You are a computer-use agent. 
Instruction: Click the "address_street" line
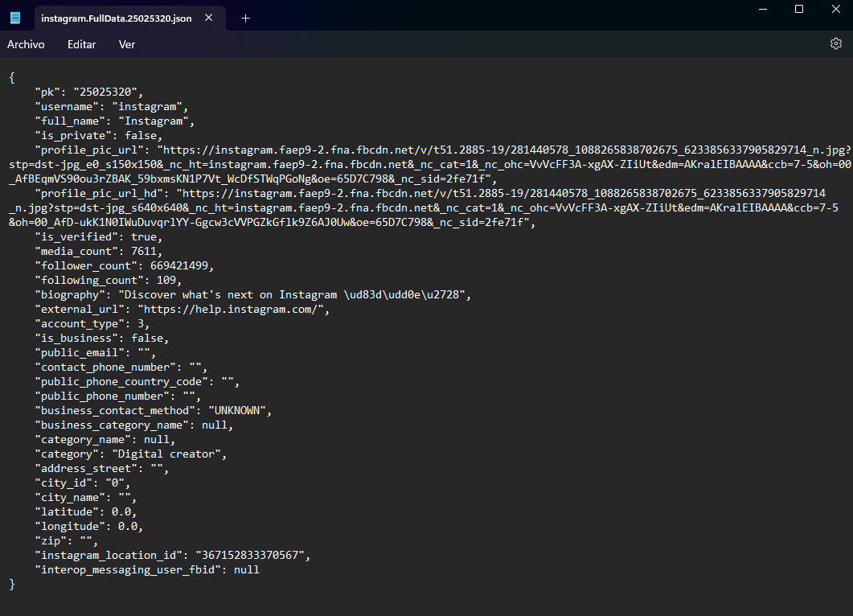102,469
